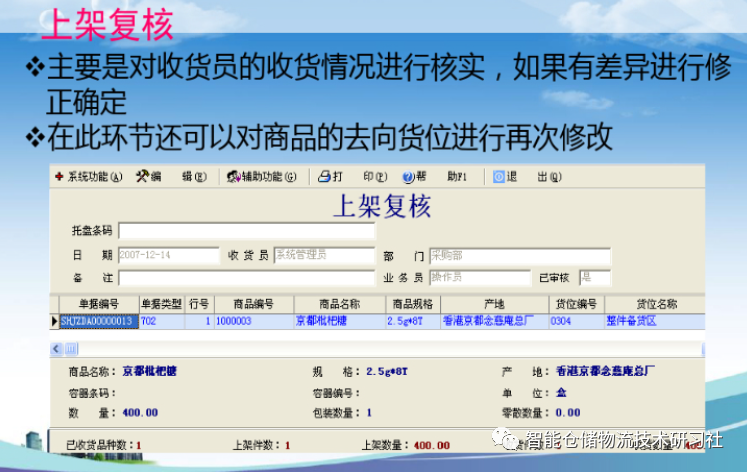The image size is (747, 472).
Task: Click the 商品规格 column header
Action: pos(413,304)
